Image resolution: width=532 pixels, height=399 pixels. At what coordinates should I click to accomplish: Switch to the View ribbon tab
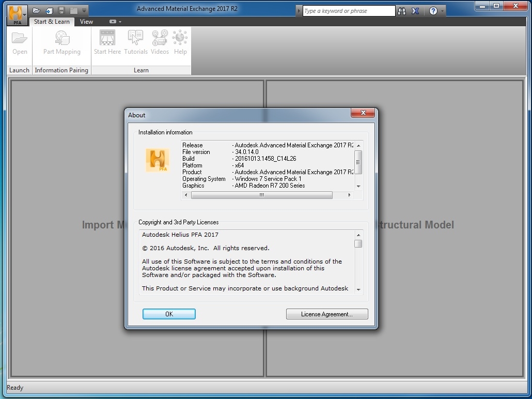[x=87, y=21]
